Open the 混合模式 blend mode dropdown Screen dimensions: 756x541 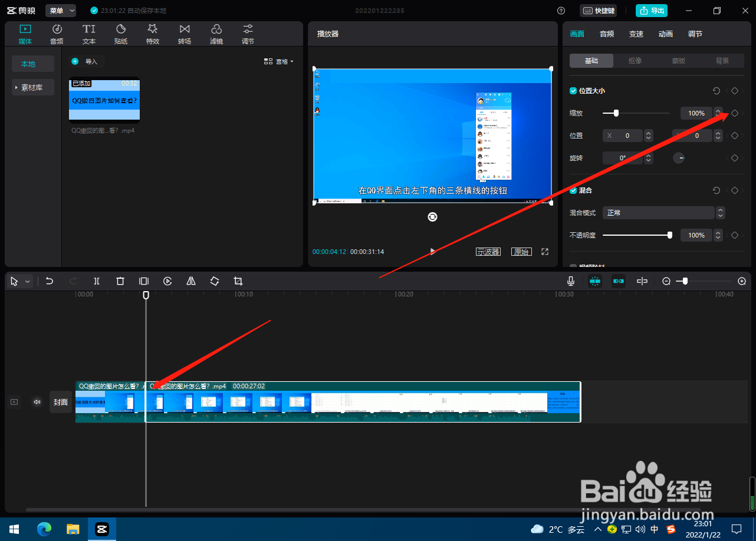click(664, 213)
